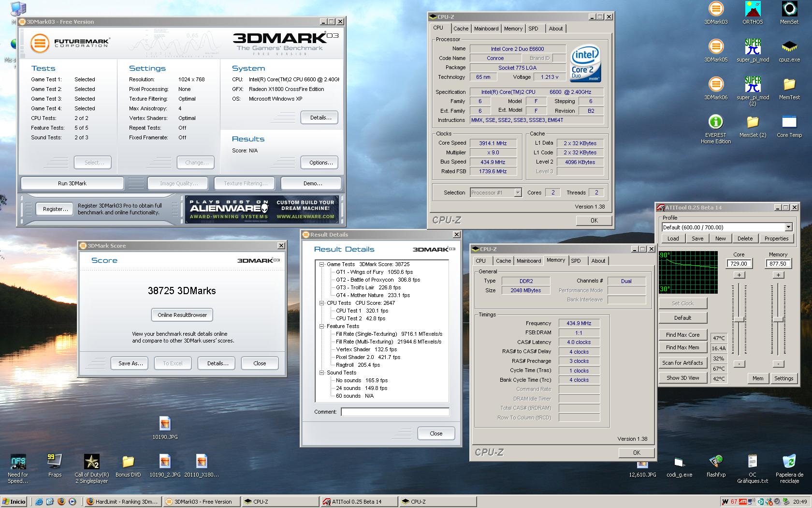Click the Core clock slider in ATITool

(x=739, y=320)
